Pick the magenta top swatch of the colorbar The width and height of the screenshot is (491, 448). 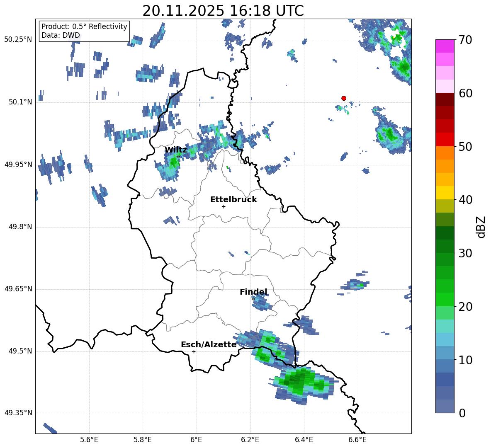(x=445, y=46)
